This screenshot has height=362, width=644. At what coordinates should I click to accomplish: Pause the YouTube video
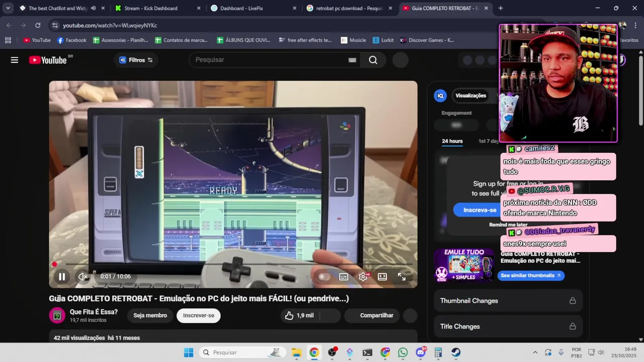click(62, 277)
